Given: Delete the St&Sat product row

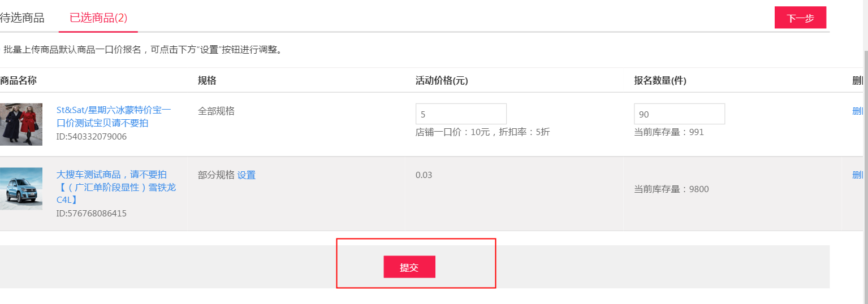Looking at the screenshot, I should pyautogui.click(x=857, y=111).
